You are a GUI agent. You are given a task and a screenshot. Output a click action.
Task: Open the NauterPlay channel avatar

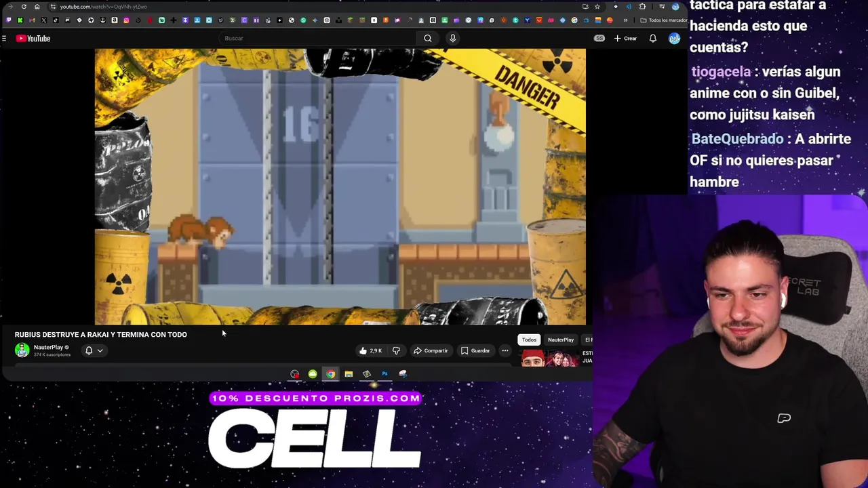click(x=22, y=350)
